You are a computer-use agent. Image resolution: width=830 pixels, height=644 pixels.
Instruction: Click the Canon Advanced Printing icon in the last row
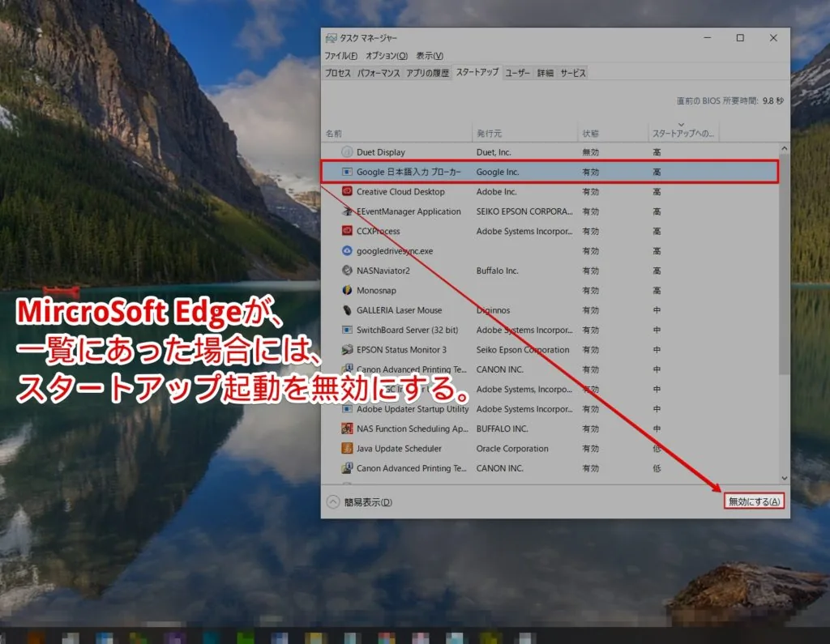[x=347, y=467]
